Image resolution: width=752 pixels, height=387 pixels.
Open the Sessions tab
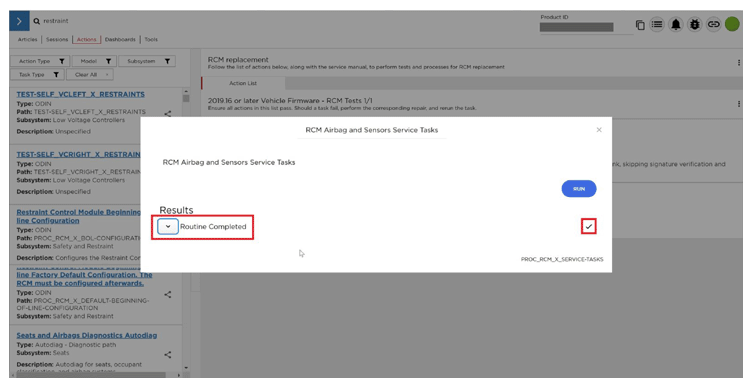57,39
